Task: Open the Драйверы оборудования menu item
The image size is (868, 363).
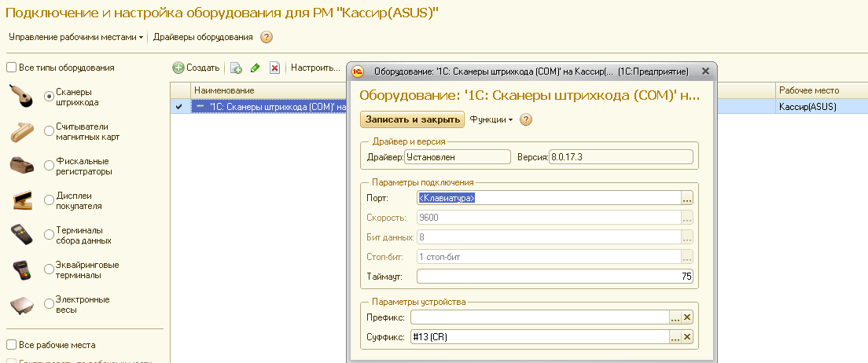Action: (x=203, y=37)
